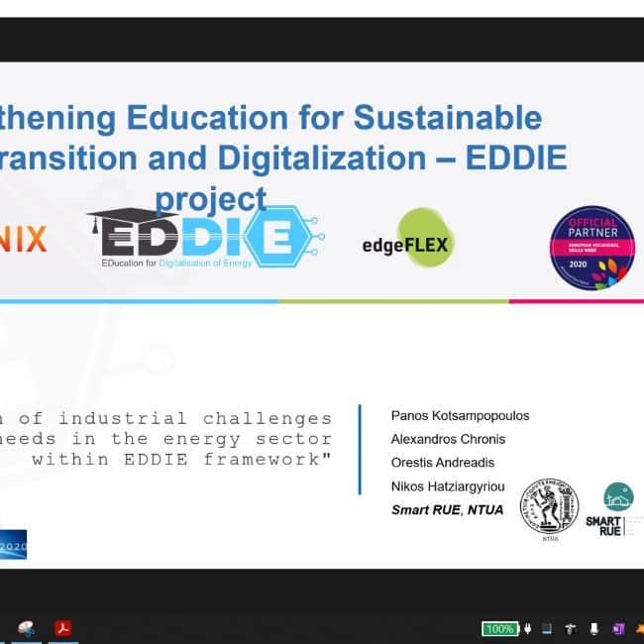Screen dimensions: 644x644
Task: Click the edgeFLEX logo
Action: point(408,238)
